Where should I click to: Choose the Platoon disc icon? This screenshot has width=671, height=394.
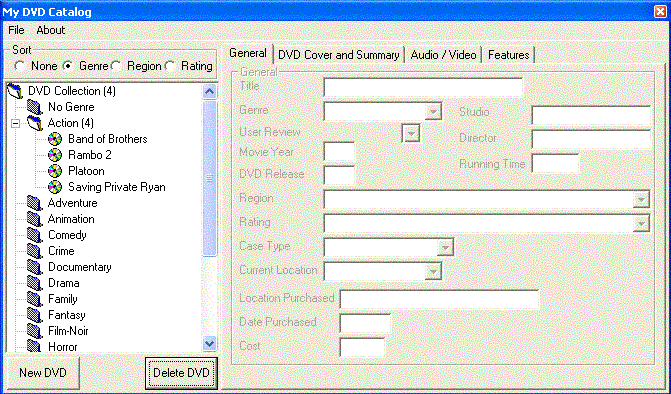pyautogui.click(x=55, y=171)
